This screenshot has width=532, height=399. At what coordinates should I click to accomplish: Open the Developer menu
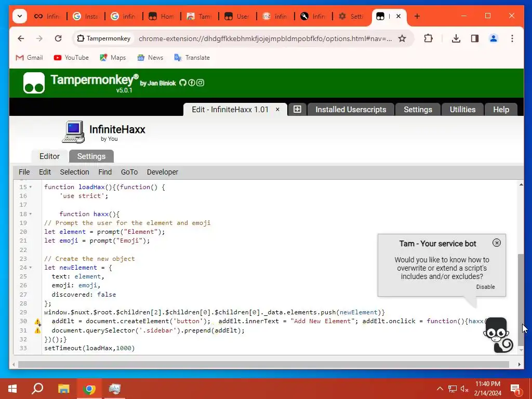point(163,172)
